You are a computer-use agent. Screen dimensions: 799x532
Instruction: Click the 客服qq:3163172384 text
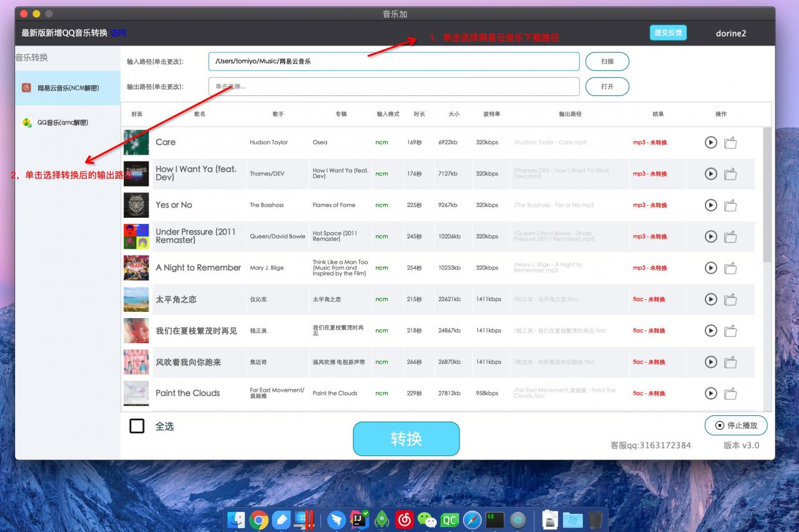[x=650, y=445]
